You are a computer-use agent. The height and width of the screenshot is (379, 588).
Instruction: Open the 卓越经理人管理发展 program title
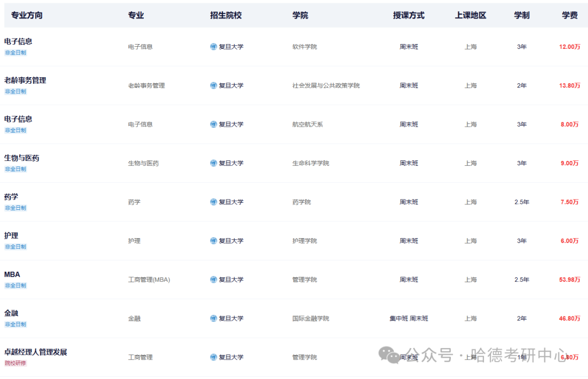pyautogui.click(x=35, y=352)
